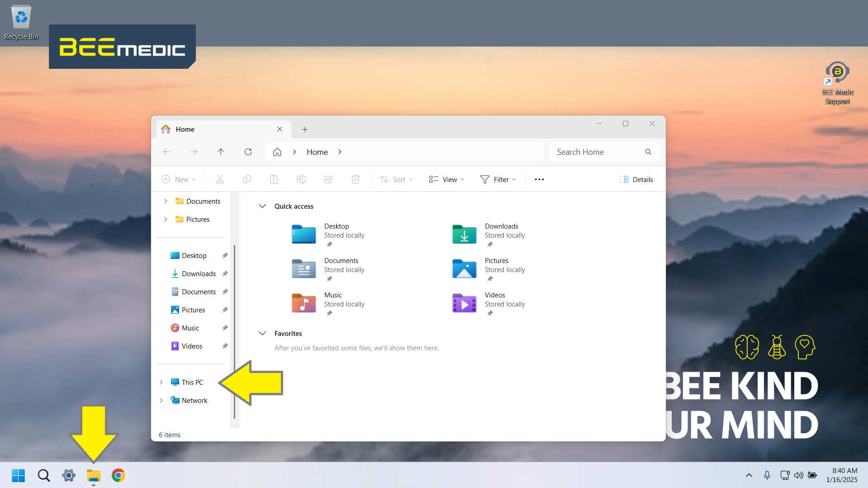Open the Filter dropdown menu
The width and height of the screenshot is (868, 488).
pos(498,179)
